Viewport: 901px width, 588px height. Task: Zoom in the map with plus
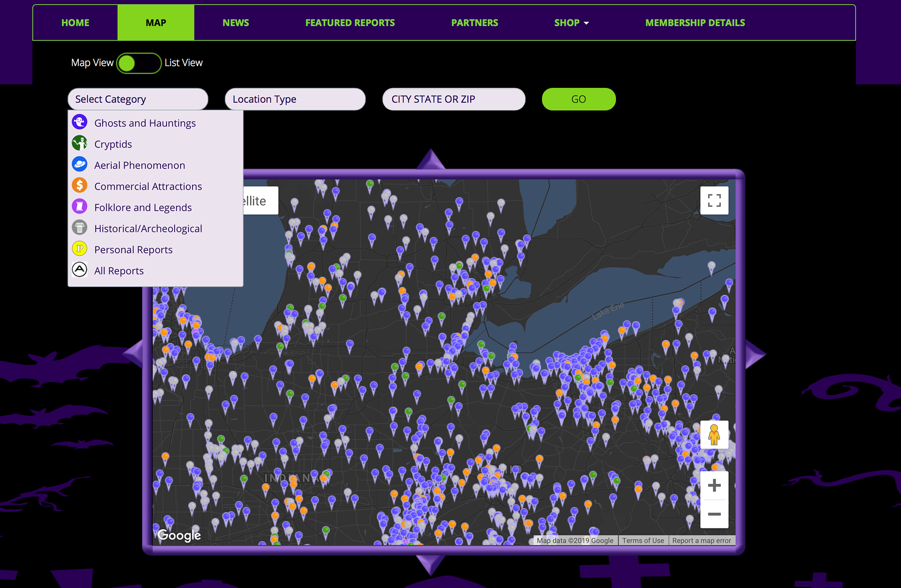tap(714, 485)
